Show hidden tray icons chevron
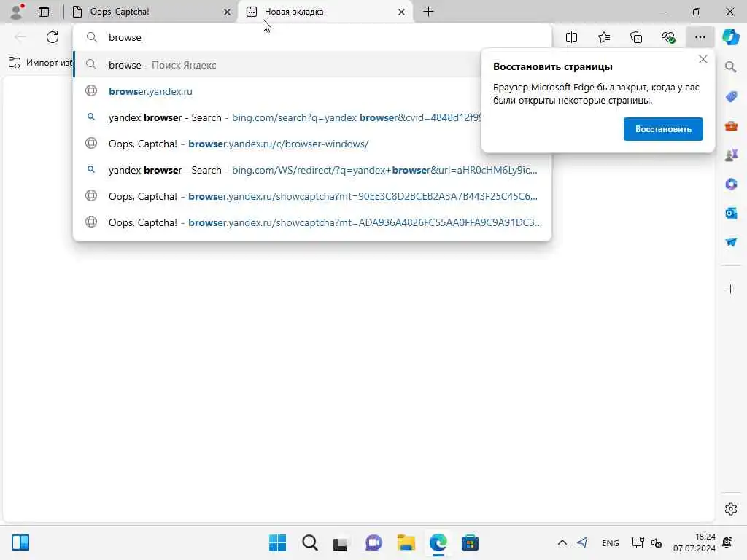The height and width of the screenshot is (560, 747). [562, 542]
